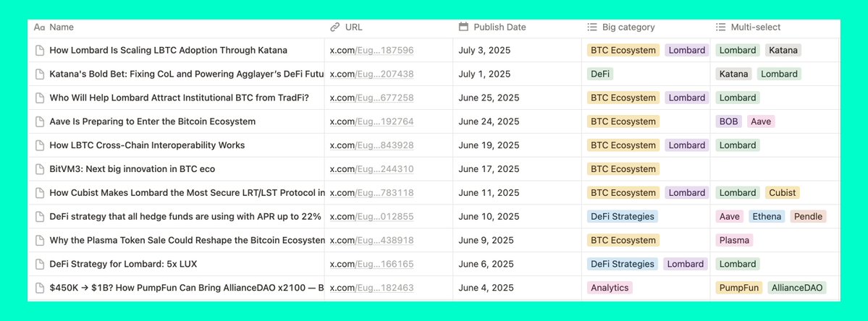Viewport: 868px width, 321px height.
Task: Click the Pendle tag in multi-select
Action: click(x=808, y=216)
